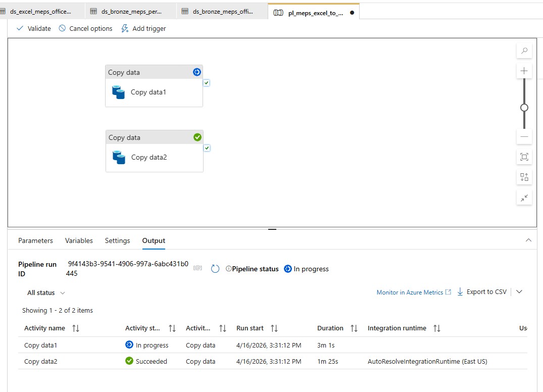The image size is (543, 392).
Task: Switch to the Parameters tab
Action: 35,240
